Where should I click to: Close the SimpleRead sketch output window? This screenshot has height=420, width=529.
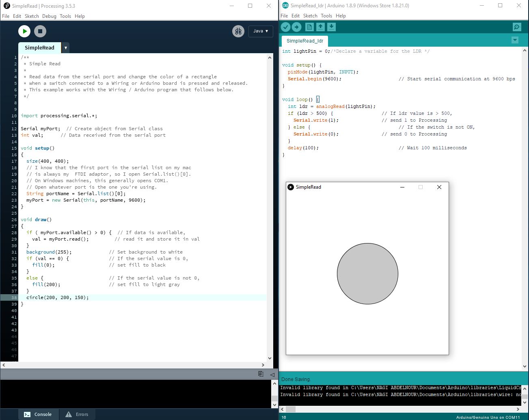coord(439,187)
